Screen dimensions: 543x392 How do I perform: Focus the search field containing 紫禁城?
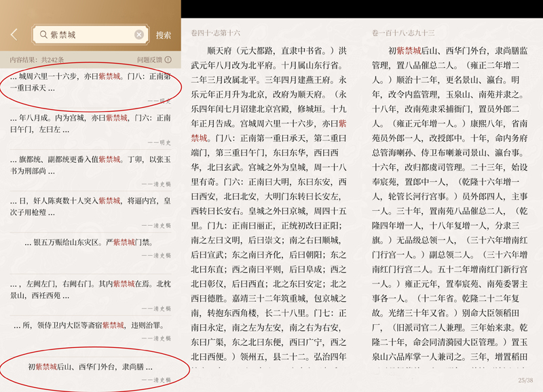tap(91, 35)
